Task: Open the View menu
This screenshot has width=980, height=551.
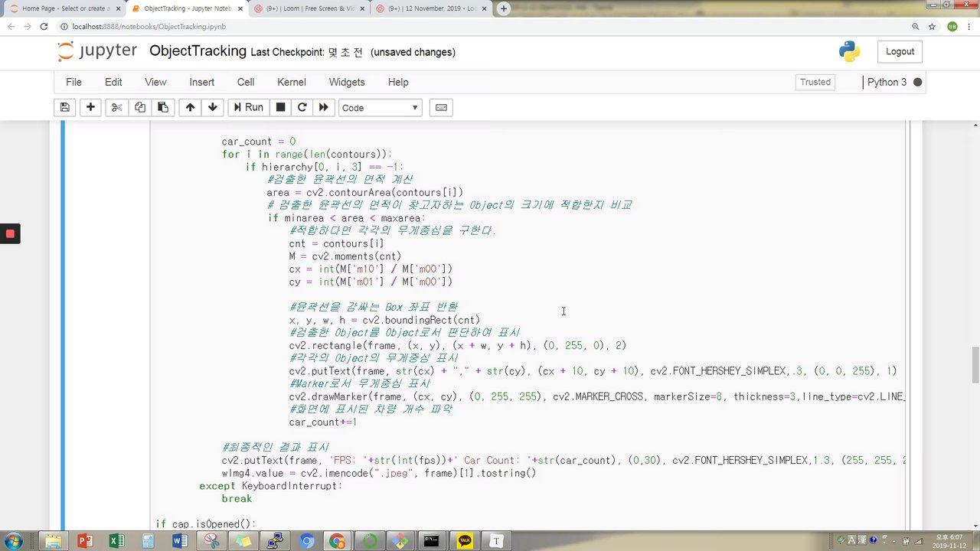Action: point(155,83)
